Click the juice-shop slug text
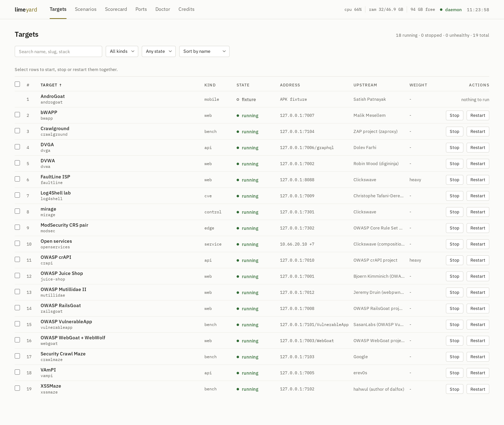The height and width of the screenshot is (425, 504). click(53, 279)
